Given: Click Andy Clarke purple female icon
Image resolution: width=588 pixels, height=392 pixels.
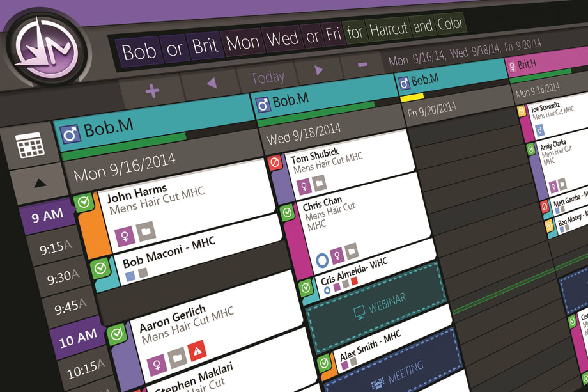Looking at the screenshot, I should pyautogui.click(x=553, y=187).
